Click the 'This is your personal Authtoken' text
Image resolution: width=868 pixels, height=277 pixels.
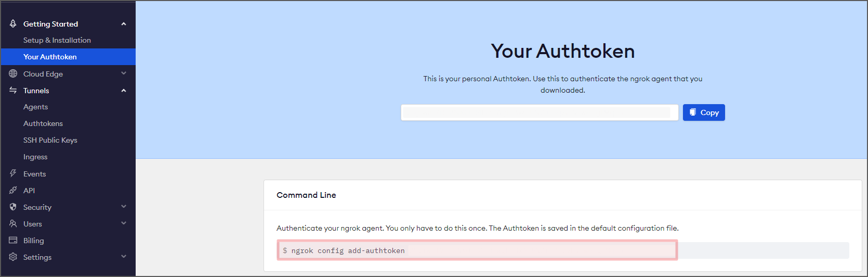pyautogui.click(x=563, y=84)
